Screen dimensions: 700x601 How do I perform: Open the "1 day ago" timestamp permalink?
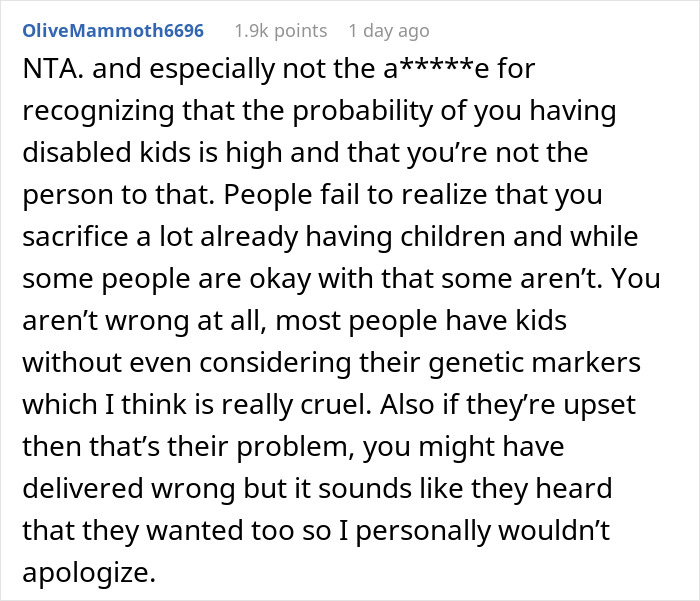coord(389,31)
